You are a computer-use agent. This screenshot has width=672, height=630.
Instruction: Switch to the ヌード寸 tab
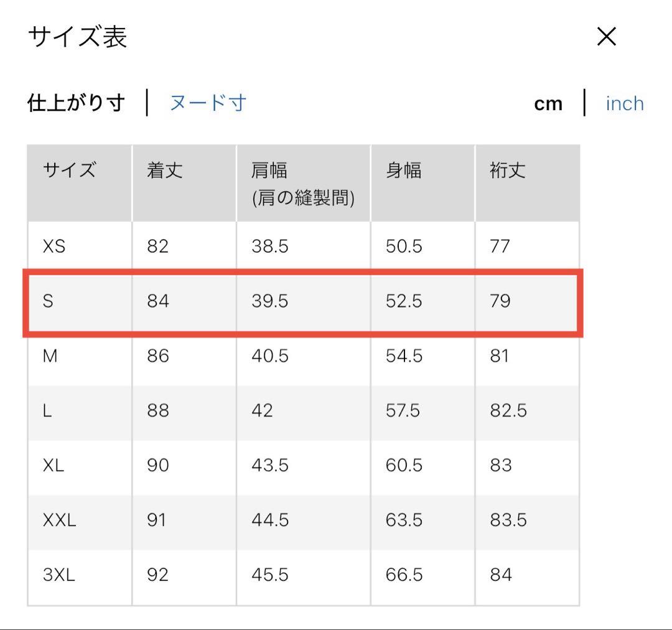(208, 103)
